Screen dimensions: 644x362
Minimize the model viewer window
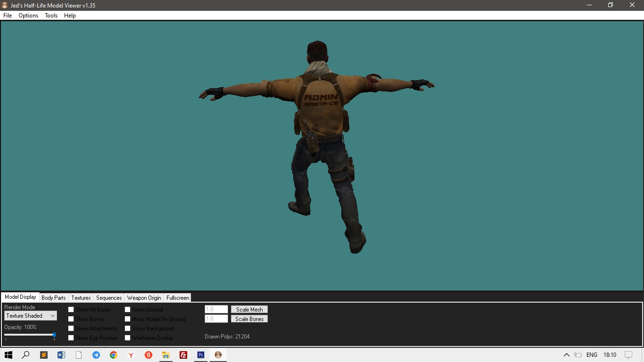(x=589, y=5)
